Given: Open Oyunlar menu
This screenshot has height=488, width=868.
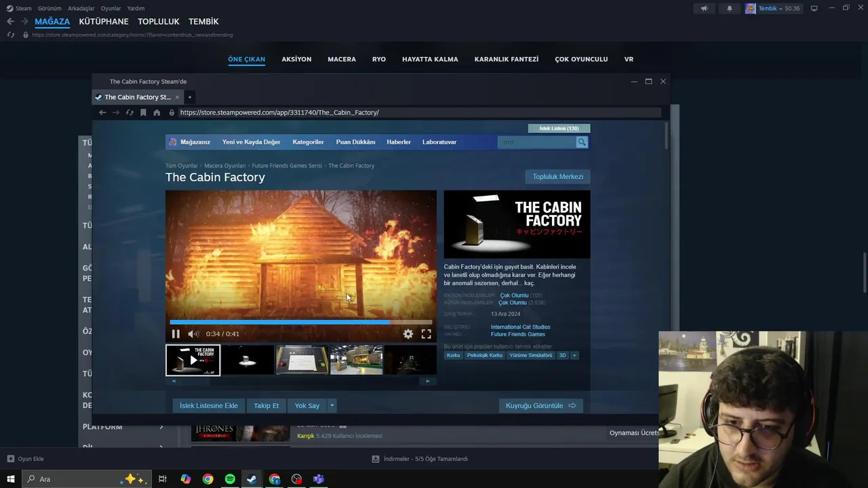Looking at the screenshot, I should click(x=111, y=8).
